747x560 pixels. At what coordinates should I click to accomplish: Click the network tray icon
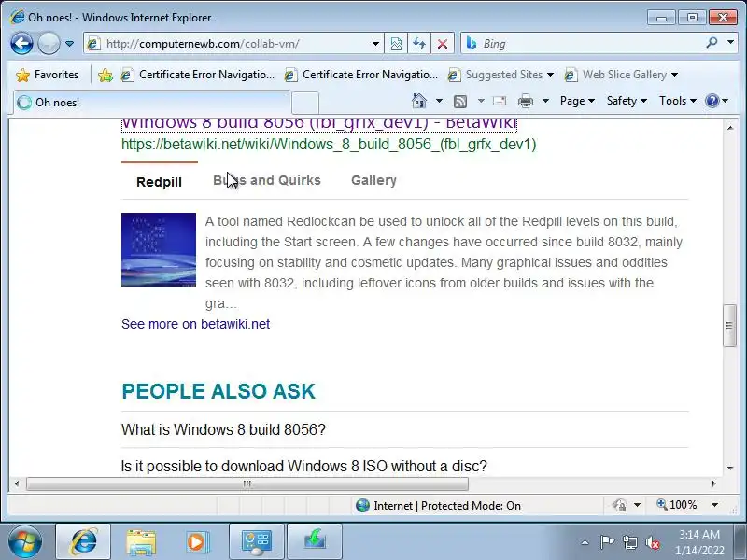(x=629, y=542)
